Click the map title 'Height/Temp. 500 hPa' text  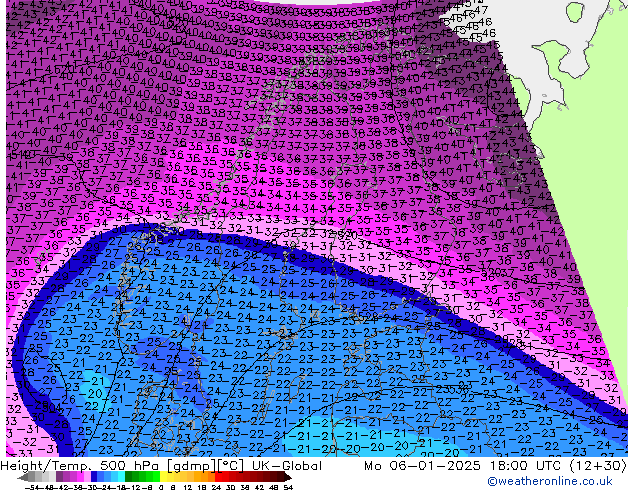coord(82,466)
